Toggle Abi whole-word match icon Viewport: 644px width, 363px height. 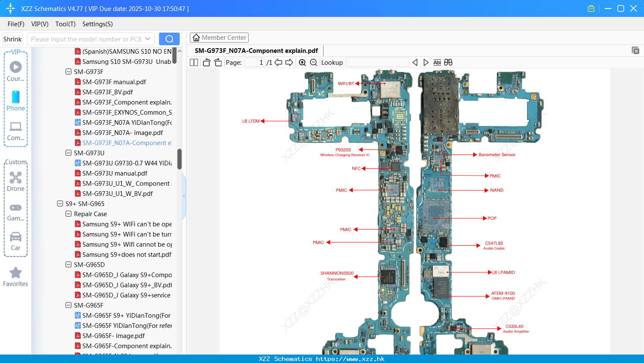(437, 62)
